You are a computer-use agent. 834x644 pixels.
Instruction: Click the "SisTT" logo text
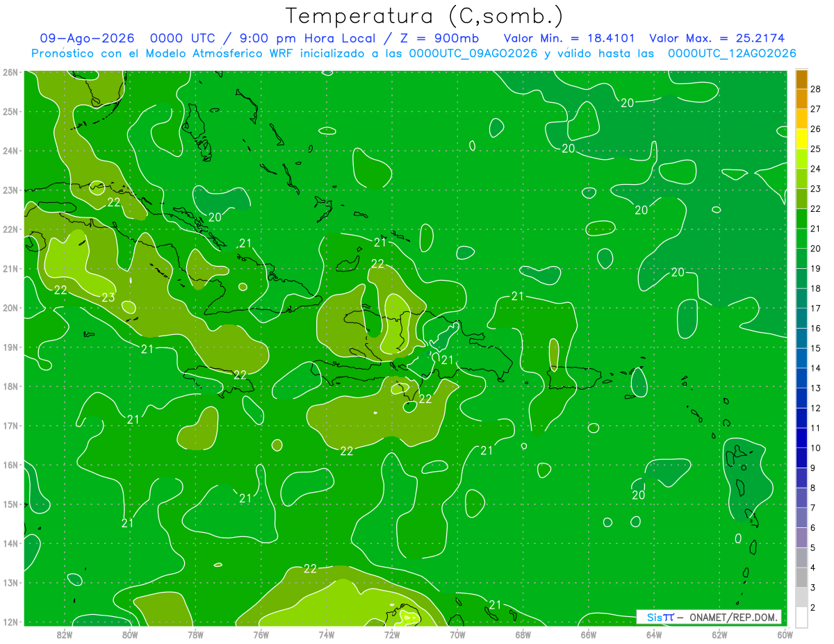(x=660, y=617)
